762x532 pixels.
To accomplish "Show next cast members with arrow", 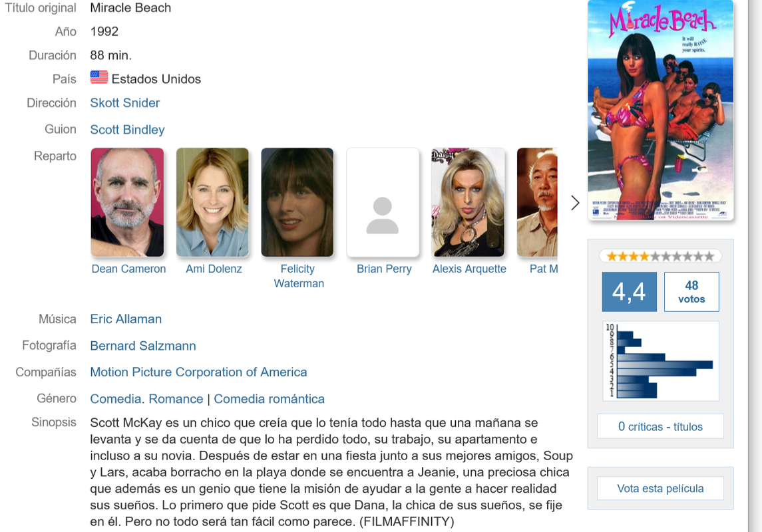I will click(576, 203).
